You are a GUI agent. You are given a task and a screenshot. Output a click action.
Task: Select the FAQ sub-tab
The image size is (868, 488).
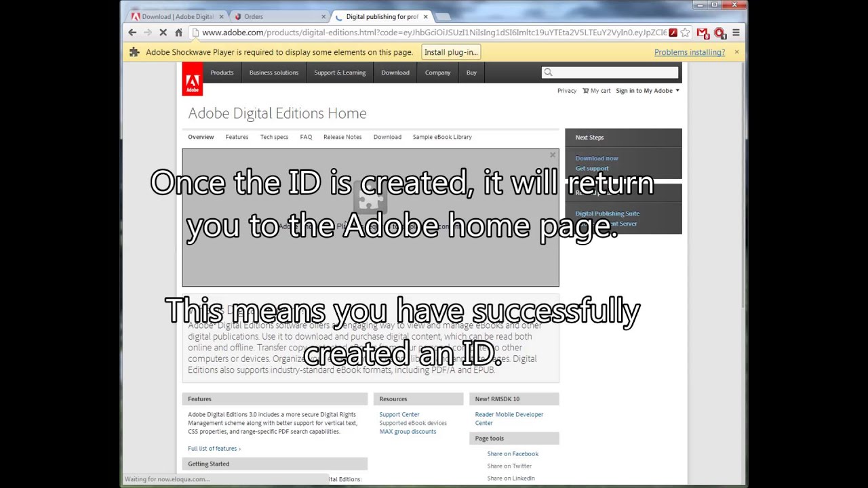click(x=306, y=137)
